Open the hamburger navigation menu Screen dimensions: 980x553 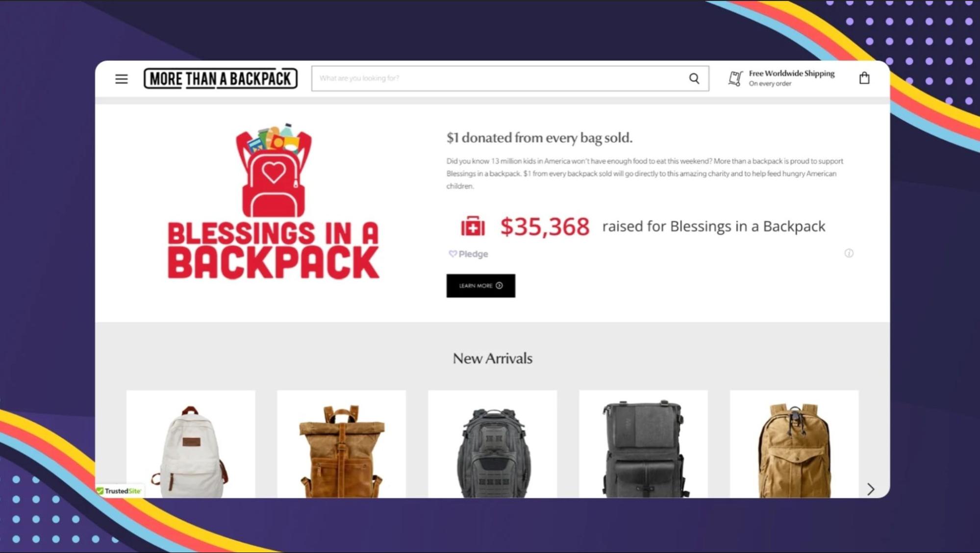coord(122,79)
